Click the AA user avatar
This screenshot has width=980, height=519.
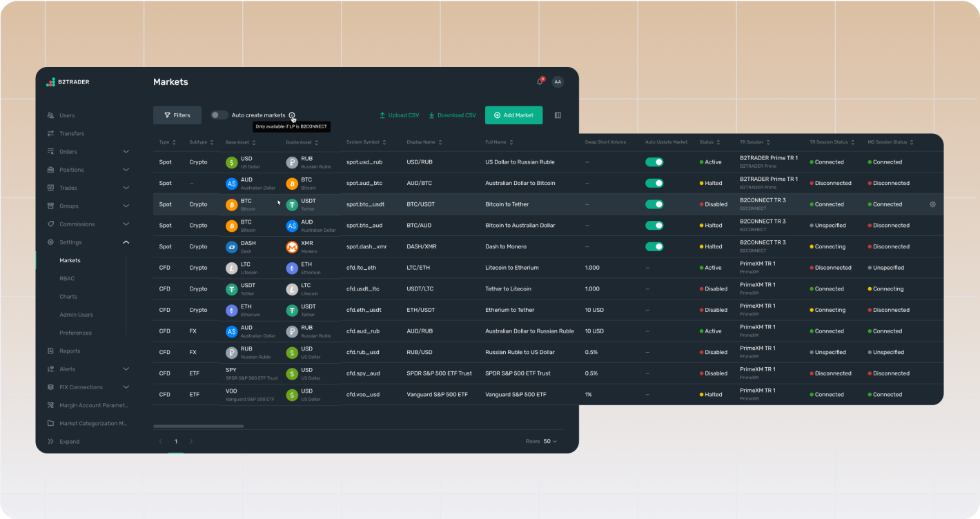click(558, 82)
